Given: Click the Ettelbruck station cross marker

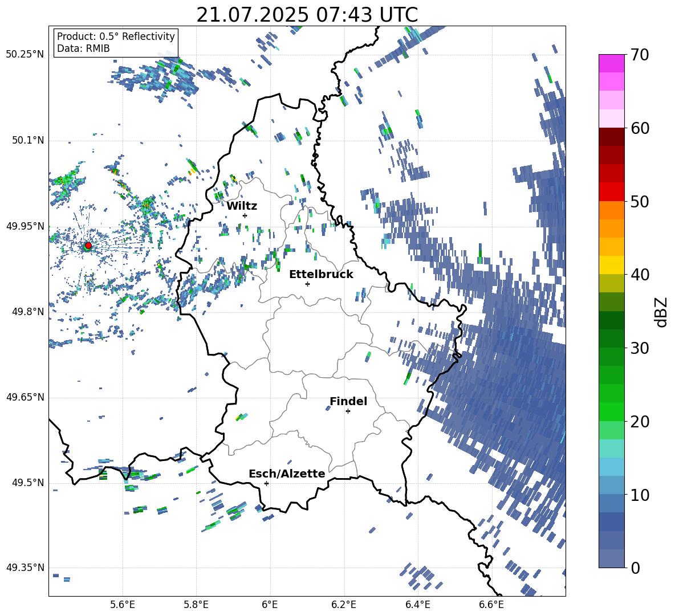Looking at the screenshot, I should [x=307, y=284].
